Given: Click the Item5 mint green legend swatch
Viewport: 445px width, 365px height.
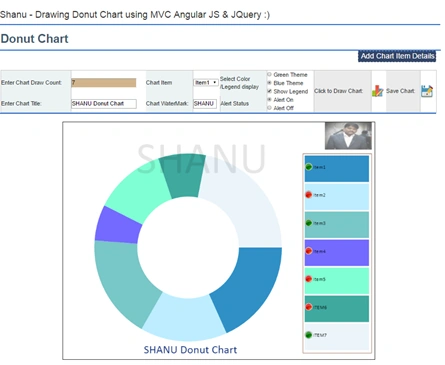Looking at the screenshot, I should click(x=337, y=281).
